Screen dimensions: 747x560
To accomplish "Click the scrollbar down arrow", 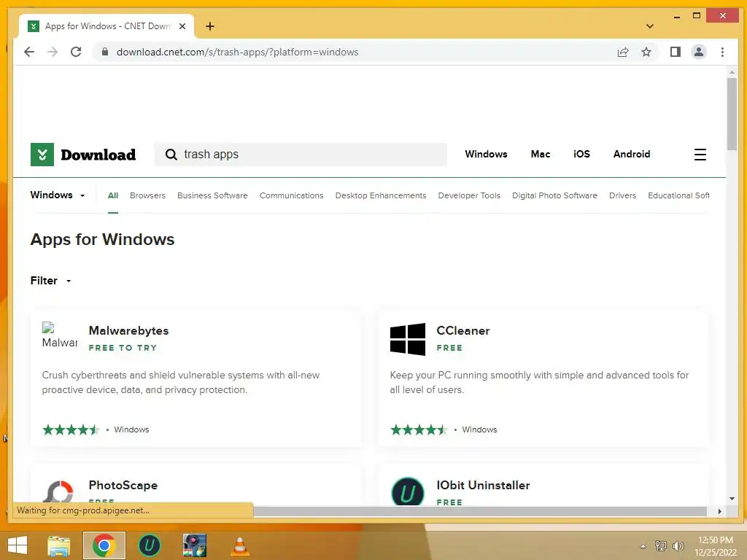I will pyautogui.click(x=732, y=499).
